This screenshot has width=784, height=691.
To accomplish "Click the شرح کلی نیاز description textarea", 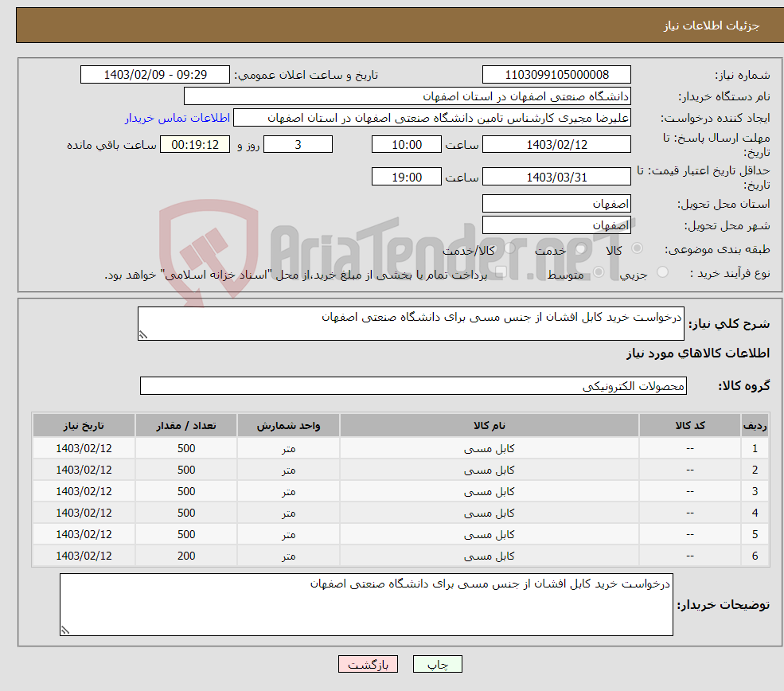I will click(411, 323).
